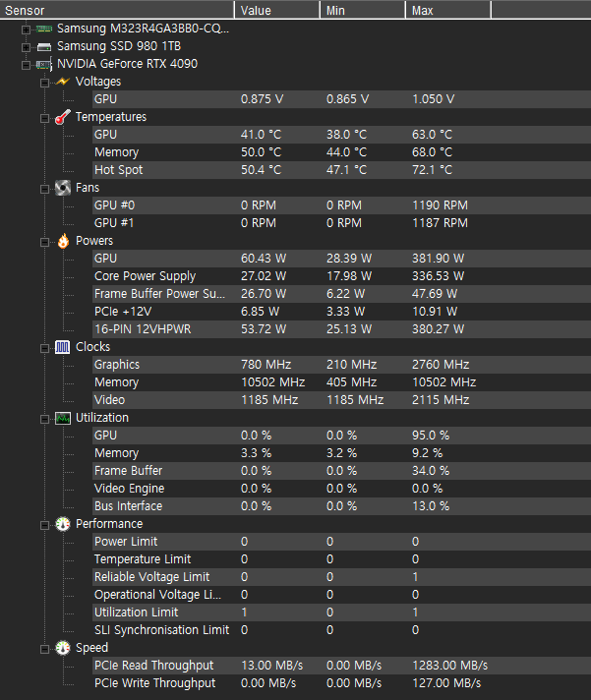Click the NVIDIA GeForce RTX 4090 card icon
Screen dimensions: 591x700
(x=43, y=65)
